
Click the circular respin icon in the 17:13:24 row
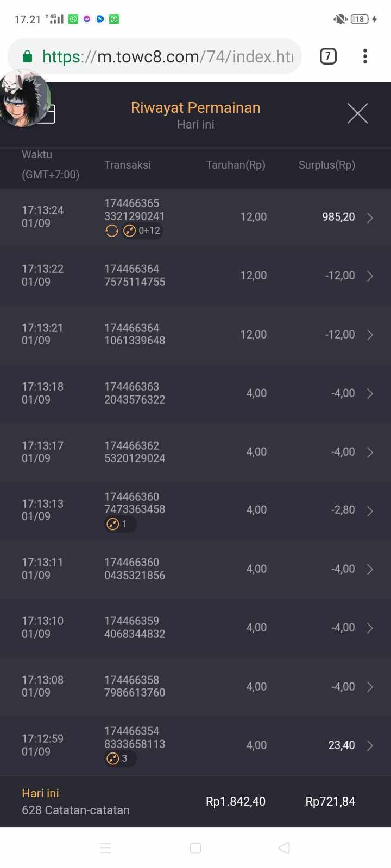point(112,231)
